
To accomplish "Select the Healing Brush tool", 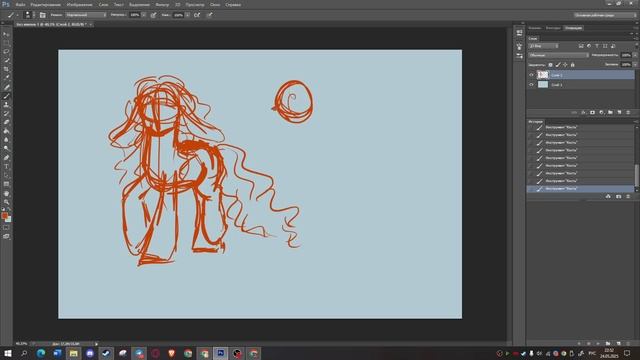I will (6, 87).
